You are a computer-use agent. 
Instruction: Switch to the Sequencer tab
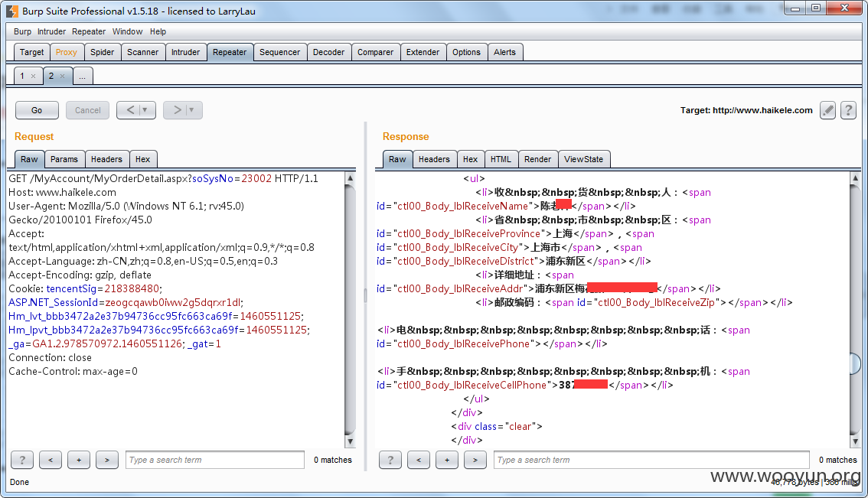point(279,52)
